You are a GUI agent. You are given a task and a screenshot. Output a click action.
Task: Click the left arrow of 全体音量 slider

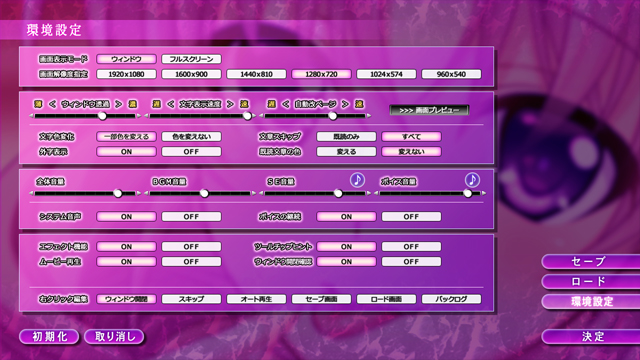click(x=31, y=193)
